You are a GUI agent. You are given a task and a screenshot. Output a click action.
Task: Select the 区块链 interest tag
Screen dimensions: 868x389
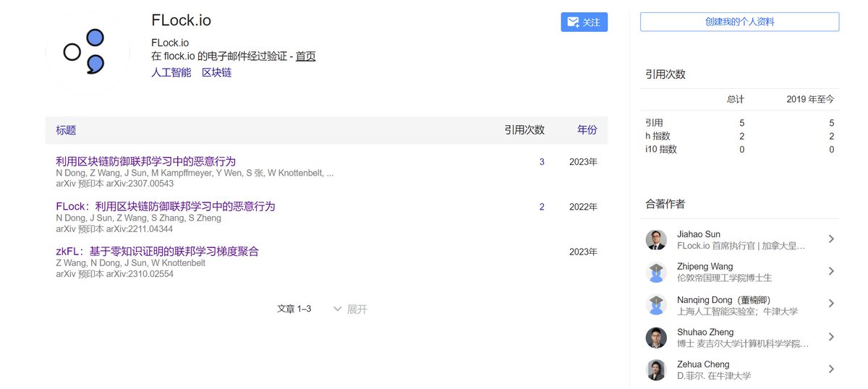click(x=216, y=72)
